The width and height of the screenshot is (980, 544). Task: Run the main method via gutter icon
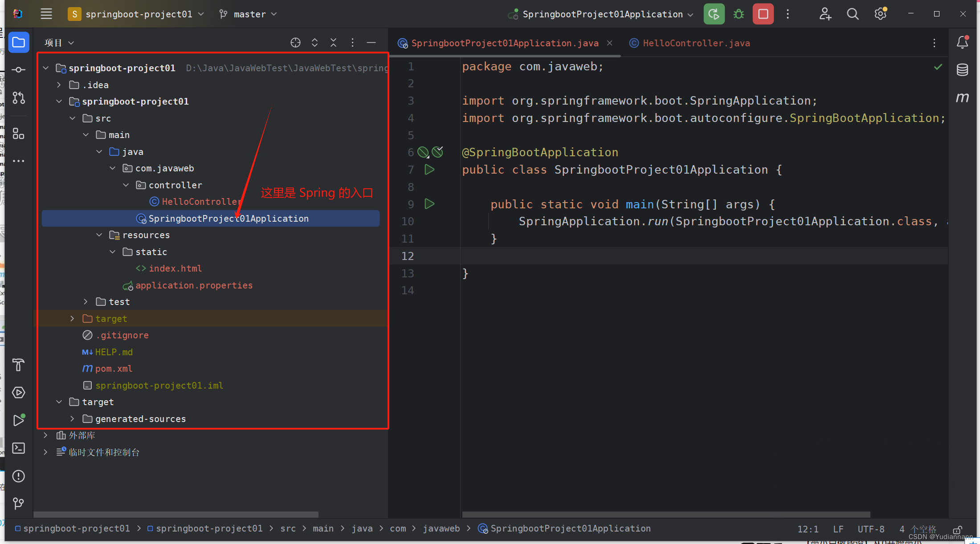(x=429, y=204)
